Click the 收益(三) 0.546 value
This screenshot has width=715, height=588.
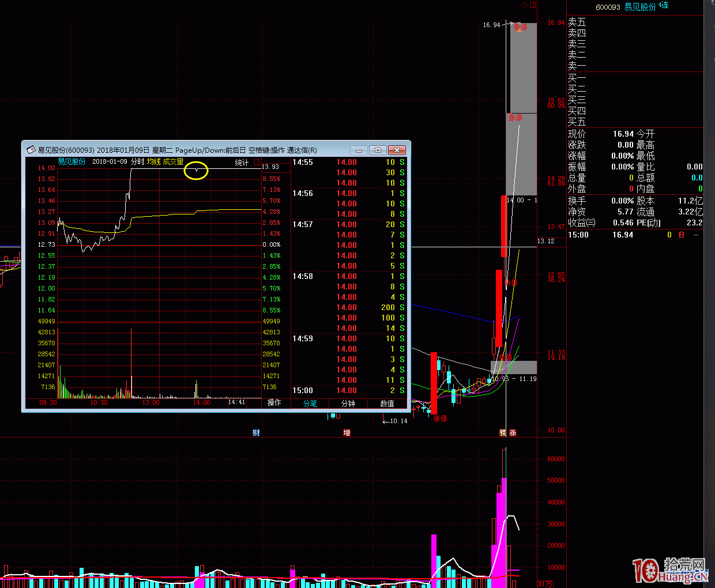tap(623, 223)
